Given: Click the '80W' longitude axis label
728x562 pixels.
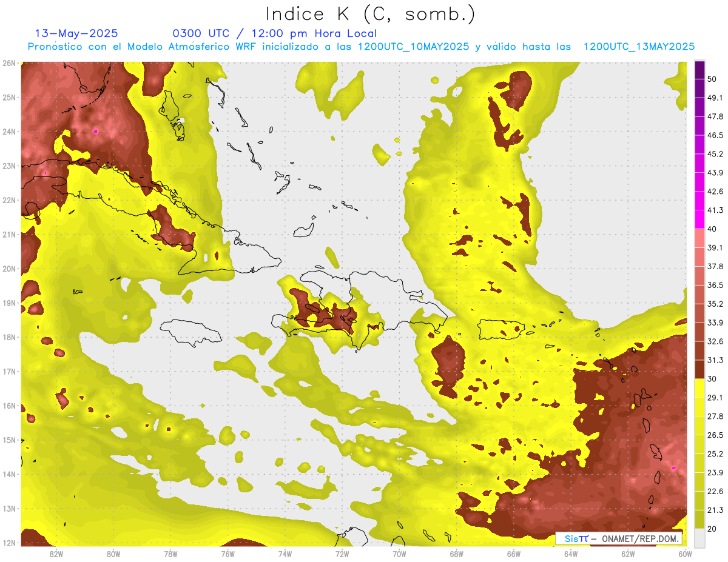Looking at the screenshot, I should 113,554.
